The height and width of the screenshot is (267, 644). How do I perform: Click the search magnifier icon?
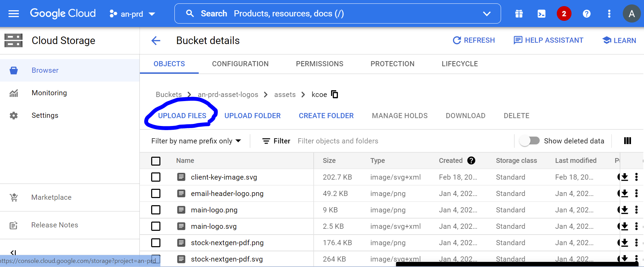coord(190,14)
